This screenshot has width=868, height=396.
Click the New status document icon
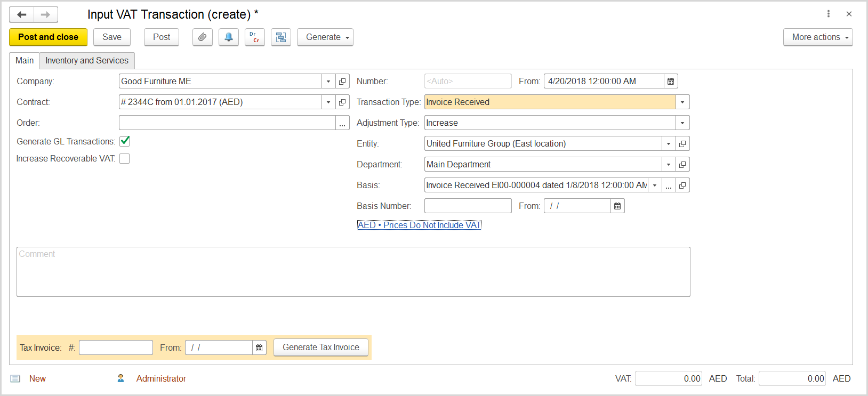15,379
